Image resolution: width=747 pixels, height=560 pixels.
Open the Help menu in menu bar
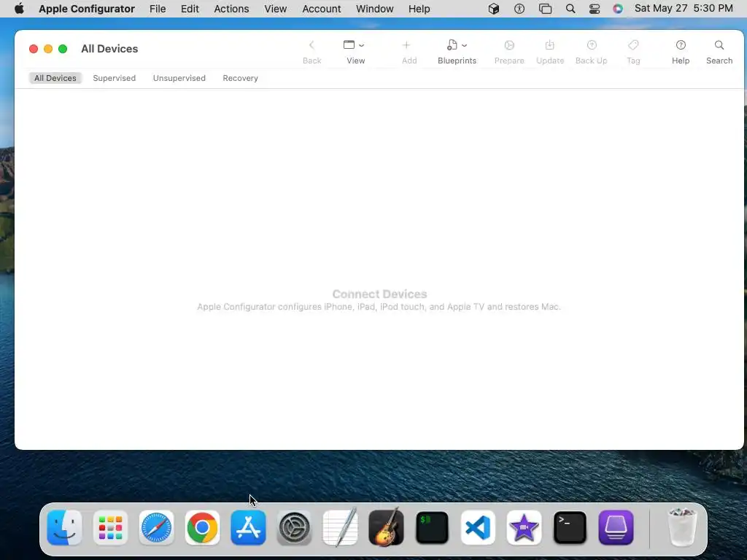click(x=419, y=9)
